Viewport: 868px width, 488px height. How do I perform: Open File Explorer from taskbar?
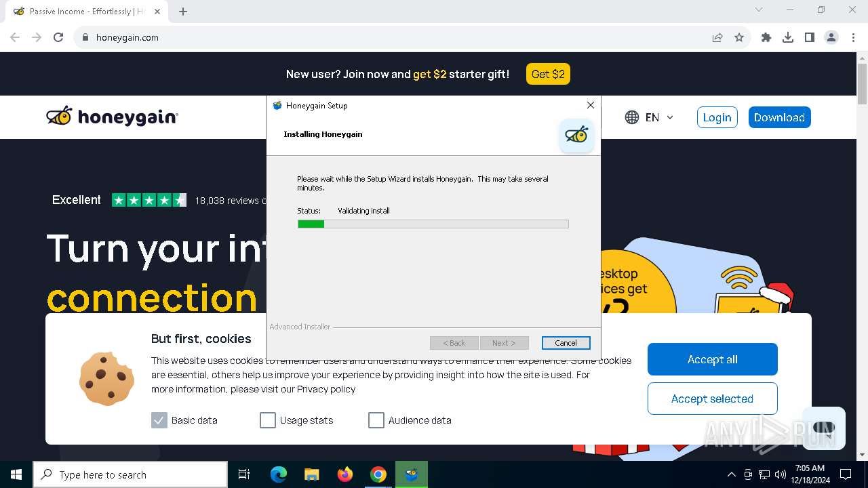tap(311, 474)
